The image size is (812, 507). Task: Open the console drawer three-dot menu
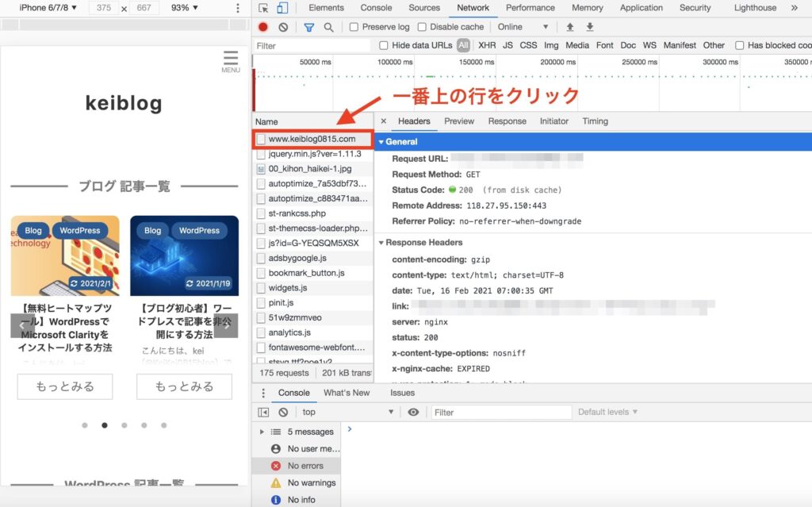263,393
